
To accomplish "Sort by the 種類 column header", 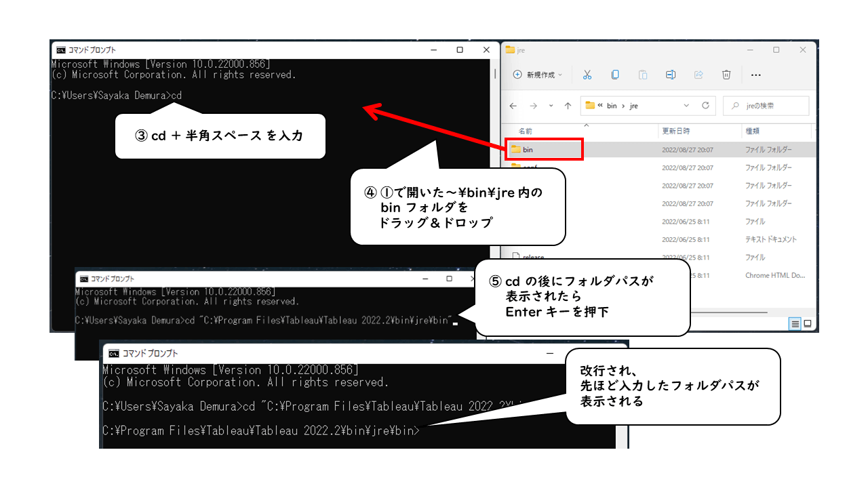I will (753, 130).
